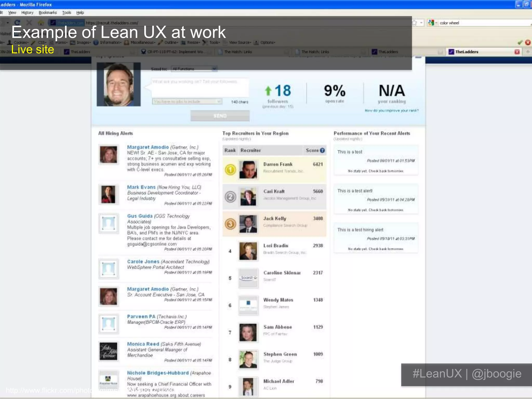
Task: Click the Score help question mark icon
Action: 322,150
